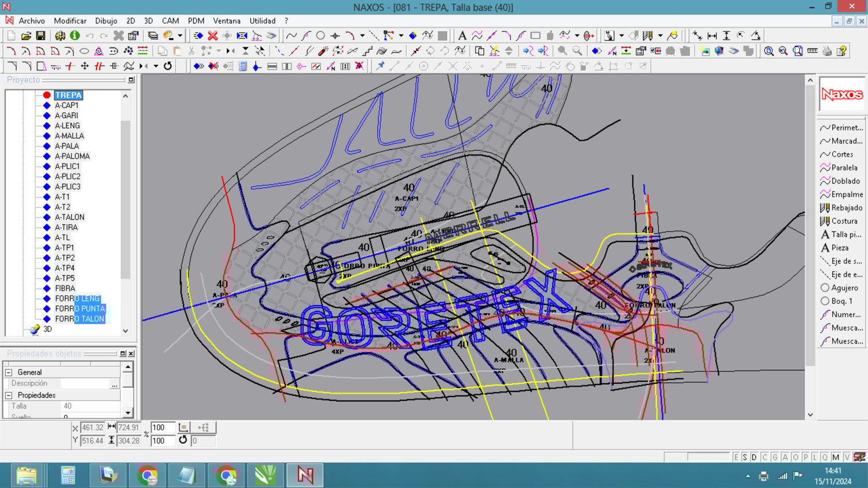This screenshot has width=868, height=488.
Task: Toggle the D indicator in status bar
Action: click(754, 457)
